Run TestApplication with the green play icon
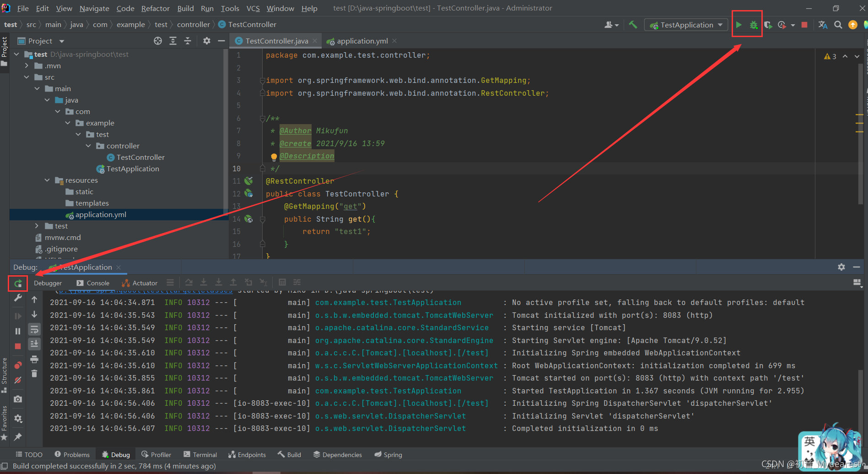The image size is (868, 474). [x=739, y=25]
